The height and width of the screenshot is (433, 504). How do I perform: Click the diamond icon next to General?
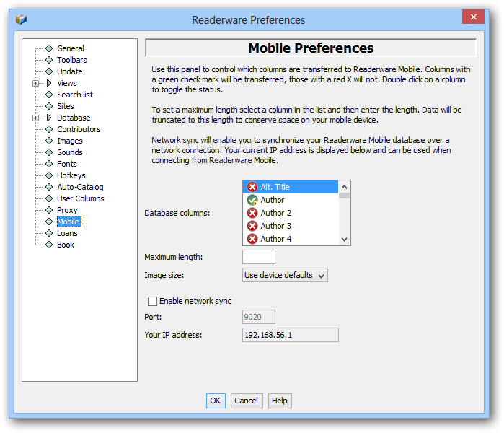coord(49,48)
